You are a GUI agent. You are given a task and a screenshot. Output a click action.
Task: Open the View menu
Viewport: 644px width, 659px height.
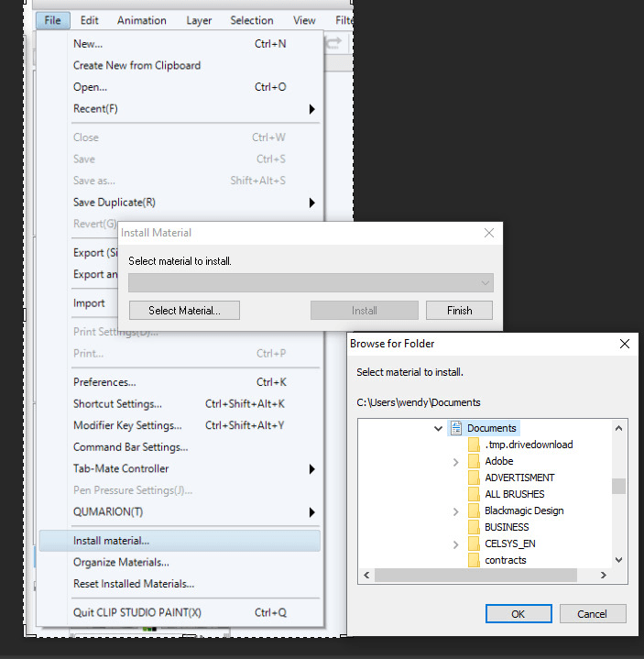[x=304, y=20]
